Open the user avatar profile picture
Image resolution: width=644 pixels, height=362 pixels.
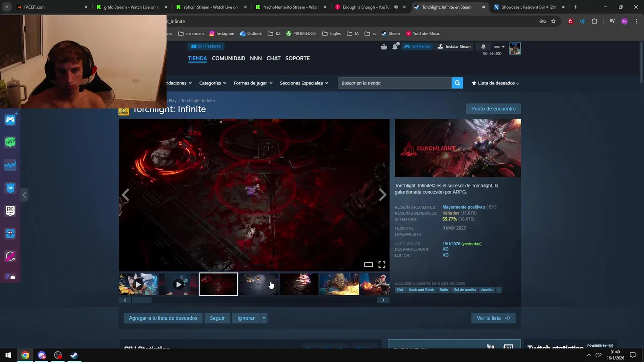coord(515,49)
